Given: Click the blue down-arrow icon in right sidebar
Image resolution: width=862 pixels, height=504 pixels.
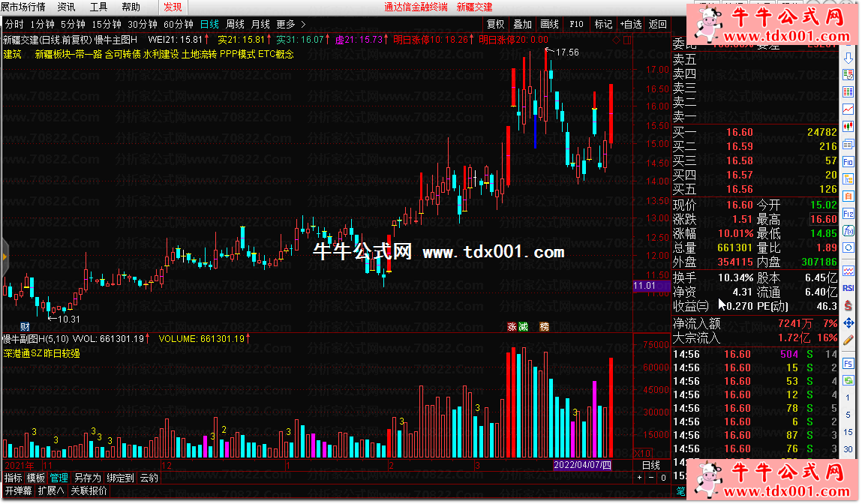Looking at the screenshot, I should point(848,58).
